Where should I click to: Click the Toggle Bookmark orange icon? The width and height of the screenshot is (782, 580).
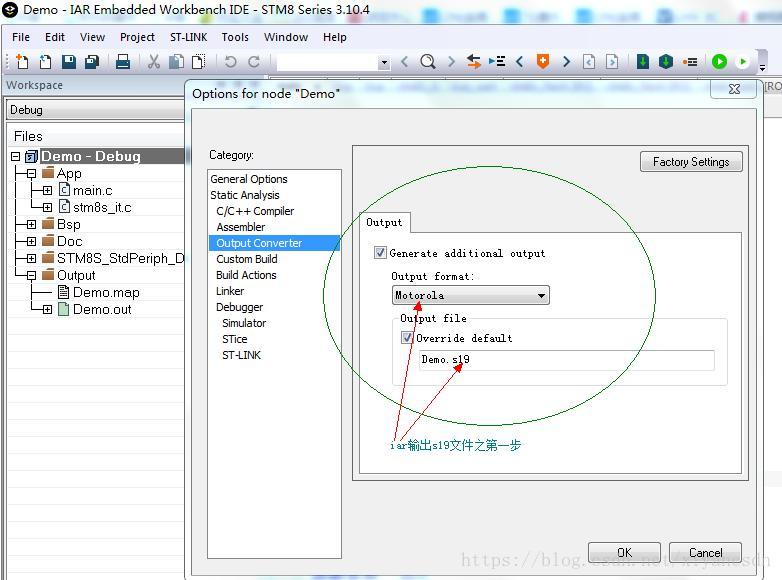(x=543, y=61)
